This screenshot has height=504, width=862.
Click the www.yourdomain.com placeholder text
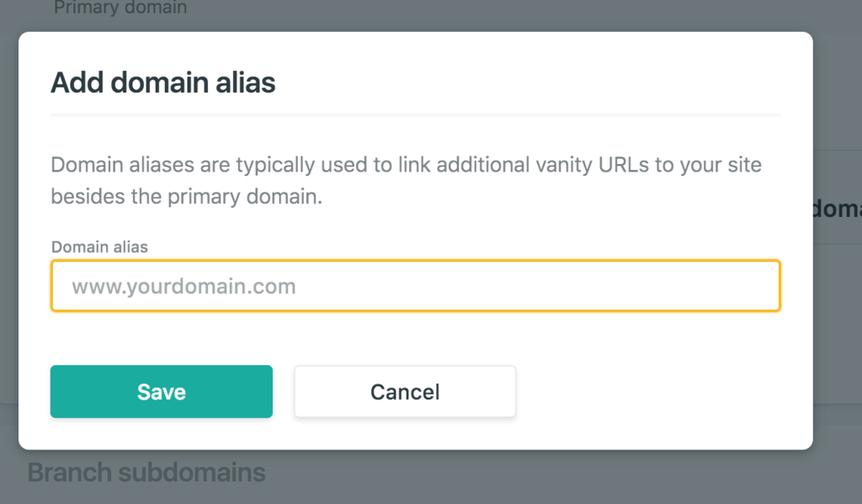tap(184, 286)
